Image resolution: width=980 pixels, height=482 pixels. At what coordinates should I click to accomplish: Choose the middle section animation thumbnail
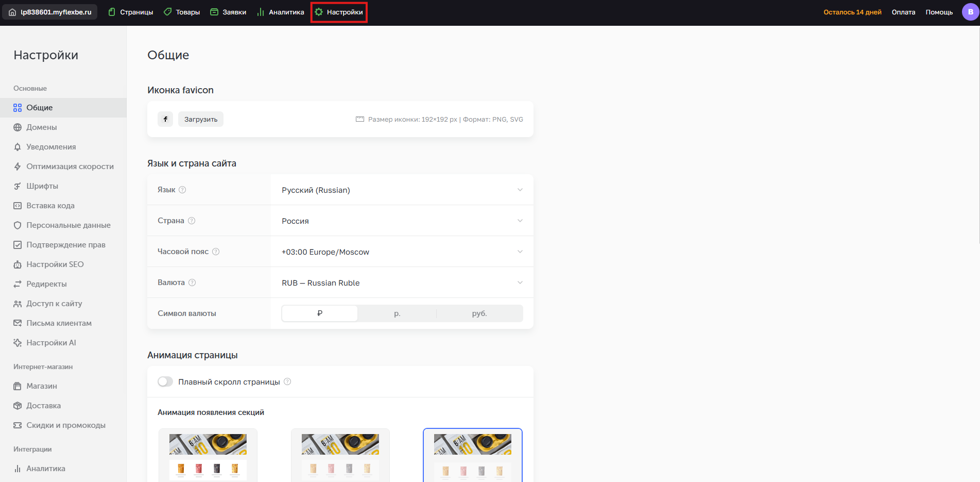[x=340, y=455]
